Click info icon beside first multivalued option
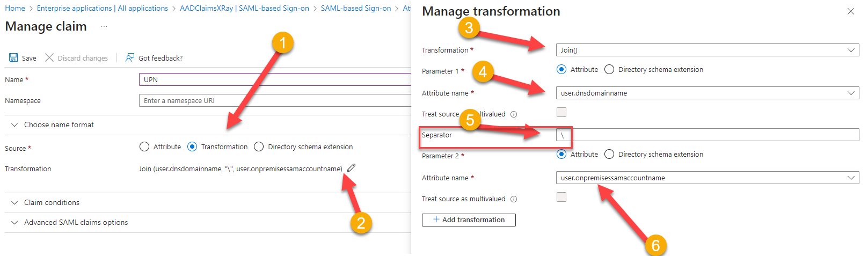 point(514,114)
